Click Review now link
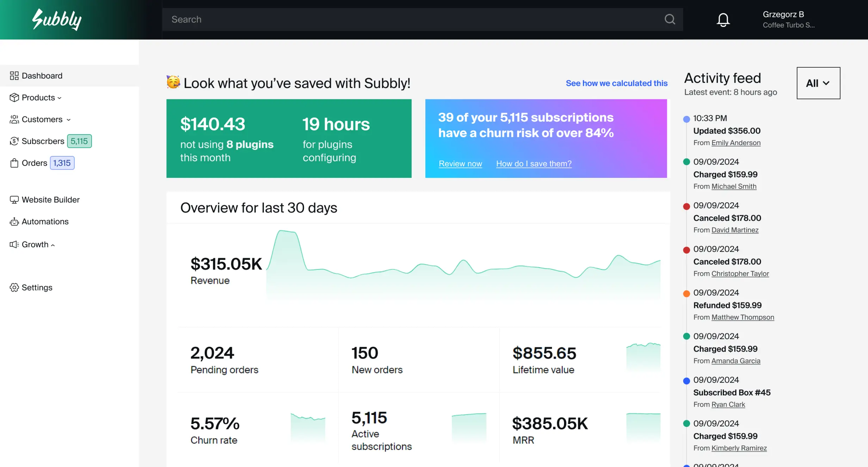 pos(460,164)
